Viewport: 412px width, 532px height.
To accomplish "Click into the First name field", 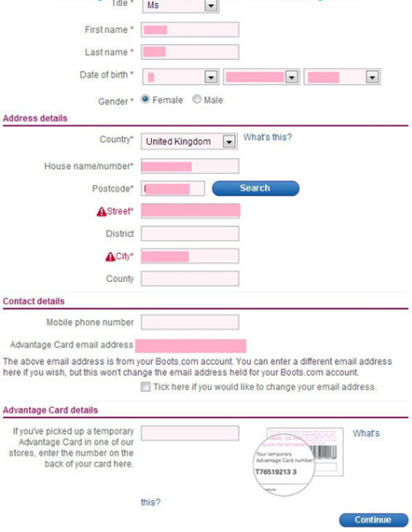I will 190,30.
